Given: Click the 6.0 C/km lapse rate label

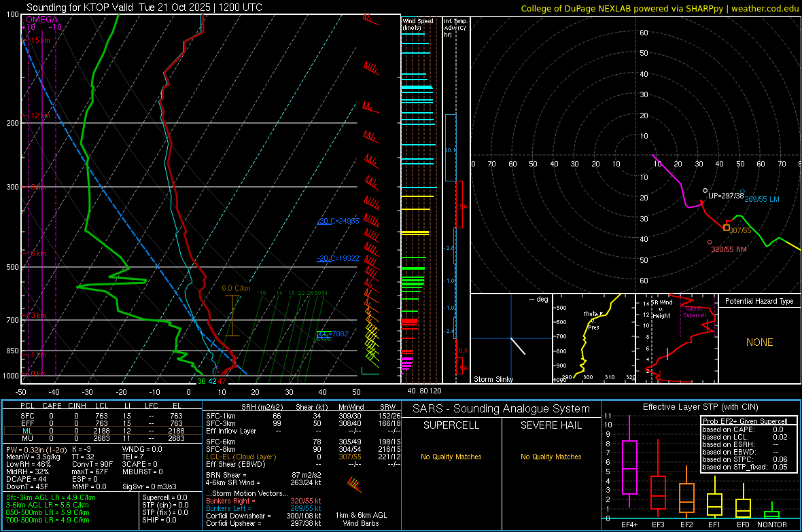Looking at the screenshot, I should click(237, 289).
